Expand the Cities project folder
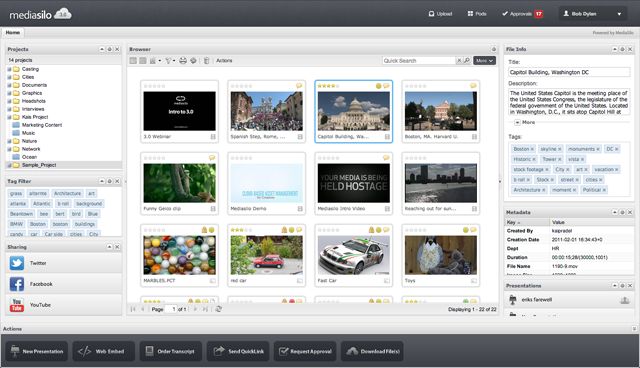Image resolution: width=640 pixels, height=368 pixels. [9, 77]
